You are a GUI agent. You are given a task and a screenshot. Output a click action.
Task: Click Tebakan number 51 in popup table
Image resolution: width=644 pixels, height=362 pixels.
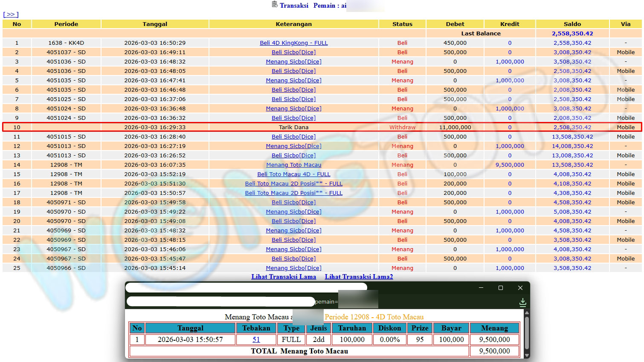256,340
